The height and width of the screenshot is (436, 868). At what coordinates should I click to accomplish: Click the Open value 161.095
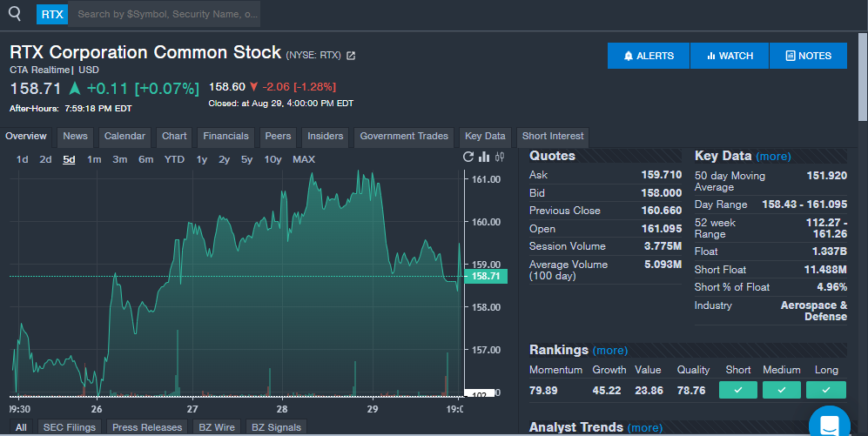(x=662, y=229)
